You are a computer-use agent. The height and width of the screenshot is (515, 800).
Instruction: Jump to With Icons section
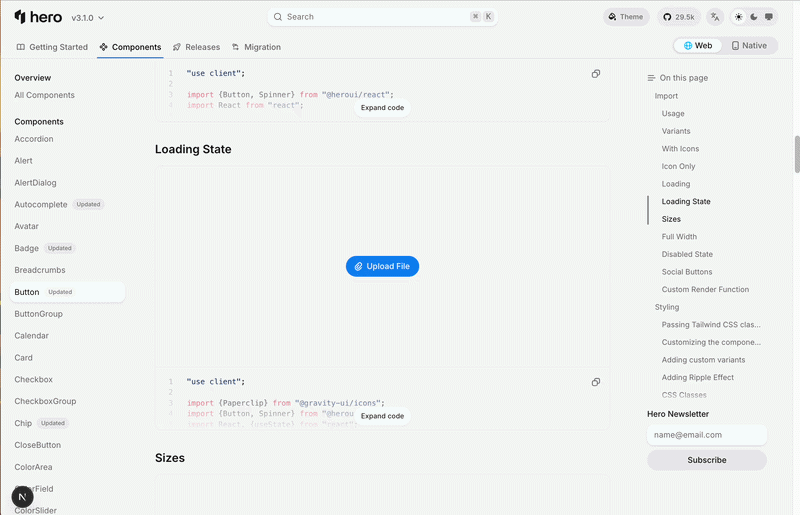[x=680, y=149]
